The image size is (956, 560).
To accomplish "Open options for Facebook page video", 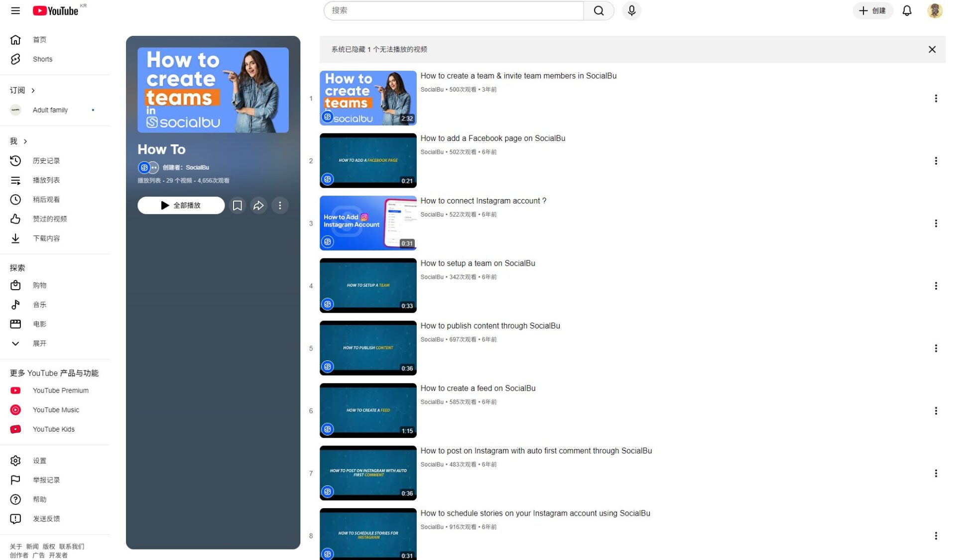I will pos(936,161).
